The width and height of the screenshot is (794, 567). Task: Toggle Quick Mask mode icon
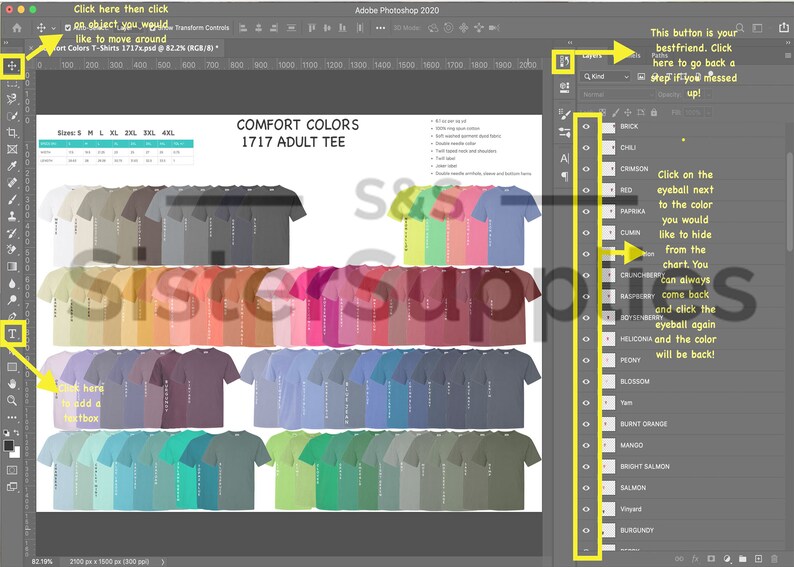click(x=12, y=470)
